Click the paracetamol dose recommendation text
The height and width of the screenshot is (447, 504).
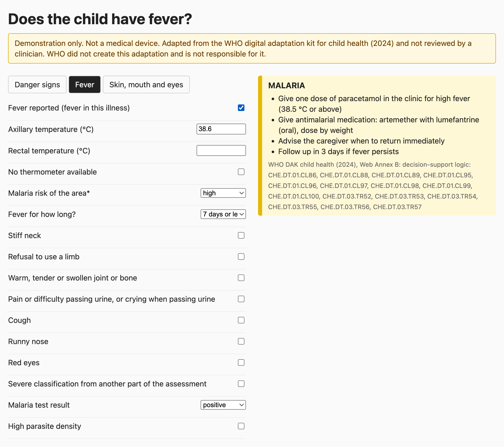(x=374, y=104)
